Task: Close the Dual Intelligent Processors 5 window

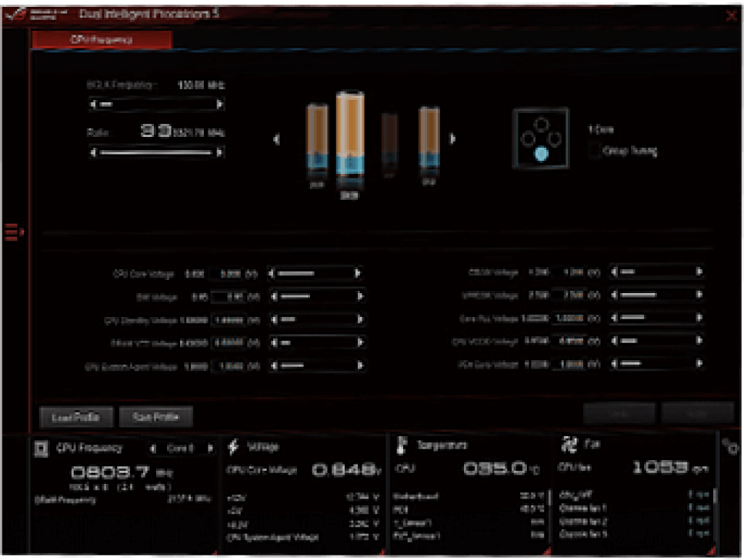Action: 732,15
